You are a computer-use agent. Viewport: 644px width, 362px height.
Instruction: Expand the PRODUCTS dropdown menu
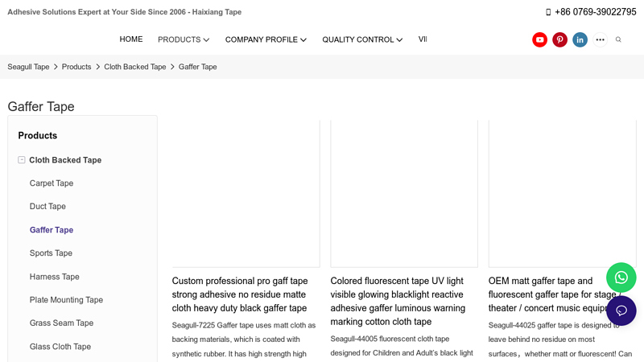[184, 39]
